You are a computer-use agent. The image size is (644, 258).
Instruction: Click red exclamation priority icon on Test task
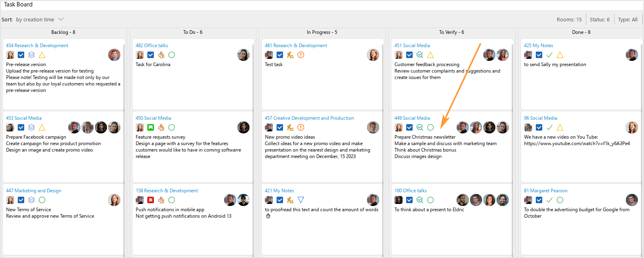(x=301, y=55)
